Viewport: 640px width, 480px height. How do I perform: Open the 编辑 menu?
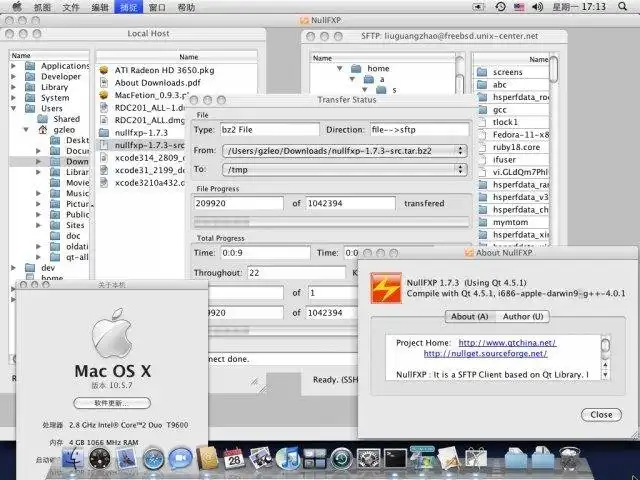click(x=100, y=7)
